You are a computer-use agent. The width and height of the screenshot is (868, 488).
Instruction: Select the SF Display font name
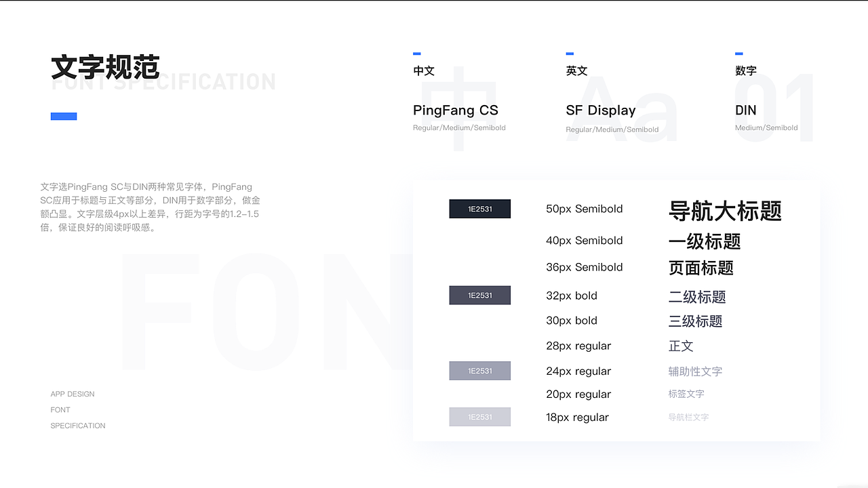pos(600,110)
